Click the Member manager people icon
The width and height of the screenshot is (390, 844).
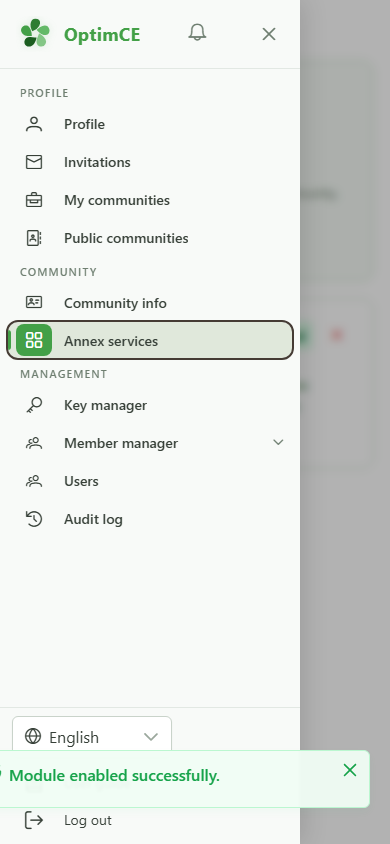(34, 444)
